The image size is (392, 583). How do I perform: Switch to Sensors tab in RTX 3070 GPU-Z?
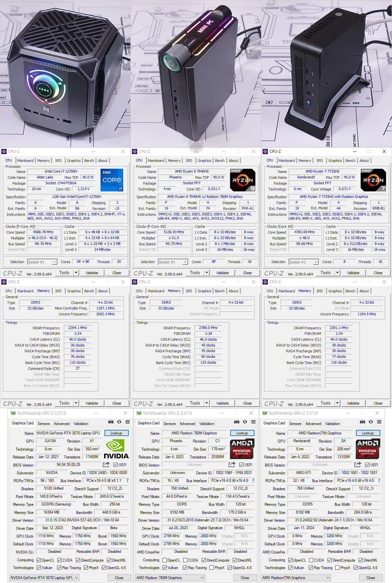click(x=44, y=424)
